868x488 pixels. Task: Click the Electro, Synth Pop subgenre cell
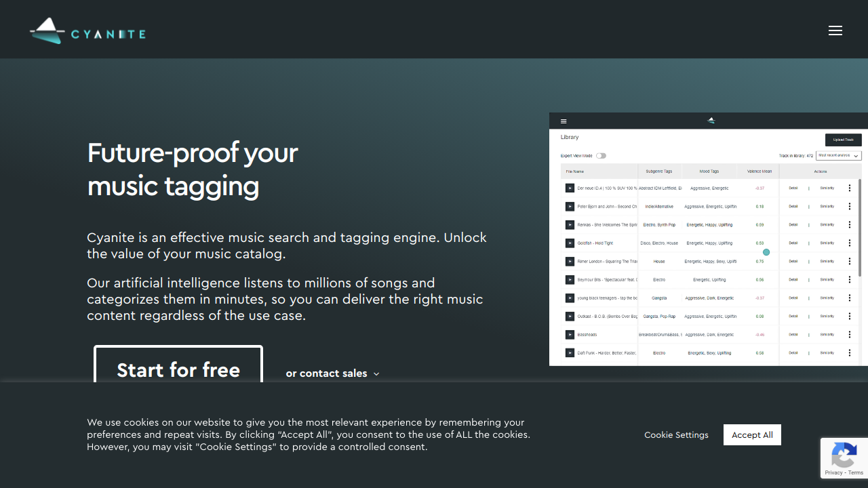(659, 224)
